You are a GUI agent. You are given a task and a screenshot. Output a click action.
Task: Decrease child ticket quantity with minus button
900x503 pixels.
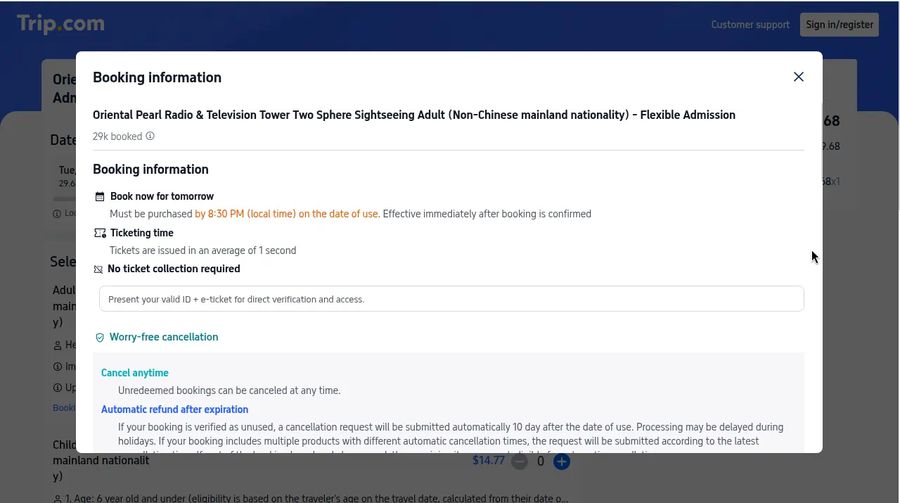pos(519,461)
